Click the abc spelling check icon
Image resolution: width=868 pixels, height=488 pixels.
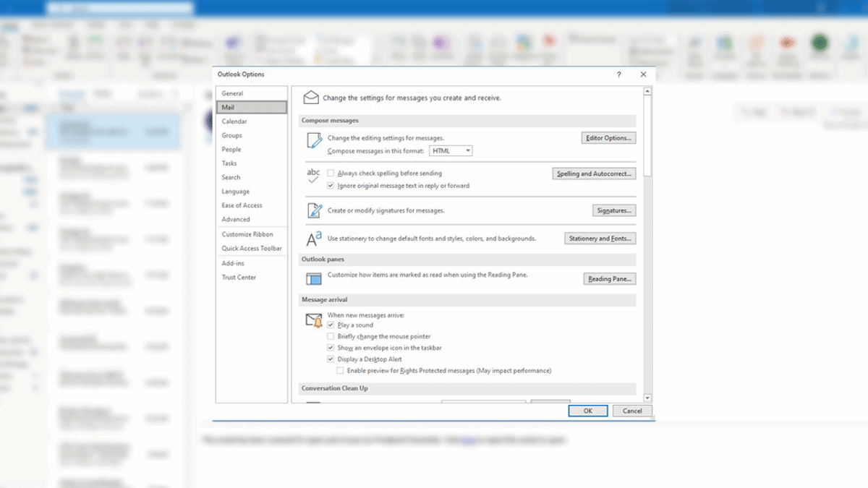point(313,176)
